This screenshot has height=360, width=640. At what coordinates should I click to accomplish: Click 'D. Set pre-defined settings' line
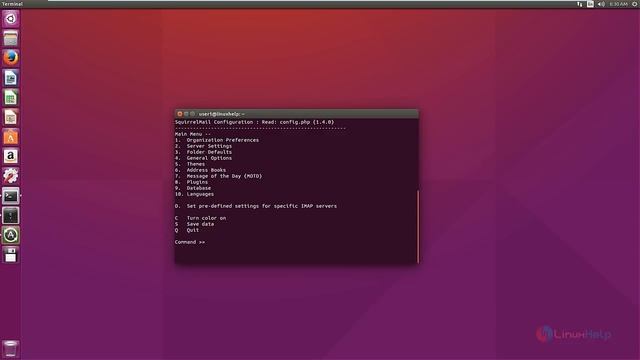point(256,206)
